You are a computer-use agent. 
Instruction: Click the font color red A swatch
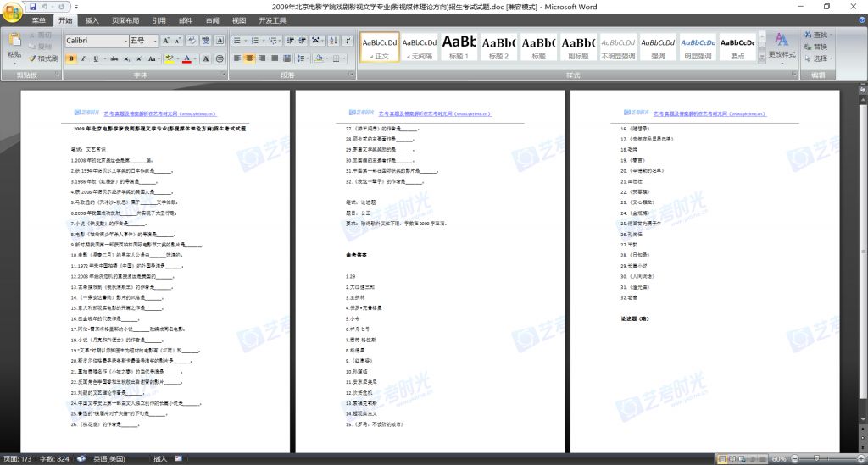(187, 58)
